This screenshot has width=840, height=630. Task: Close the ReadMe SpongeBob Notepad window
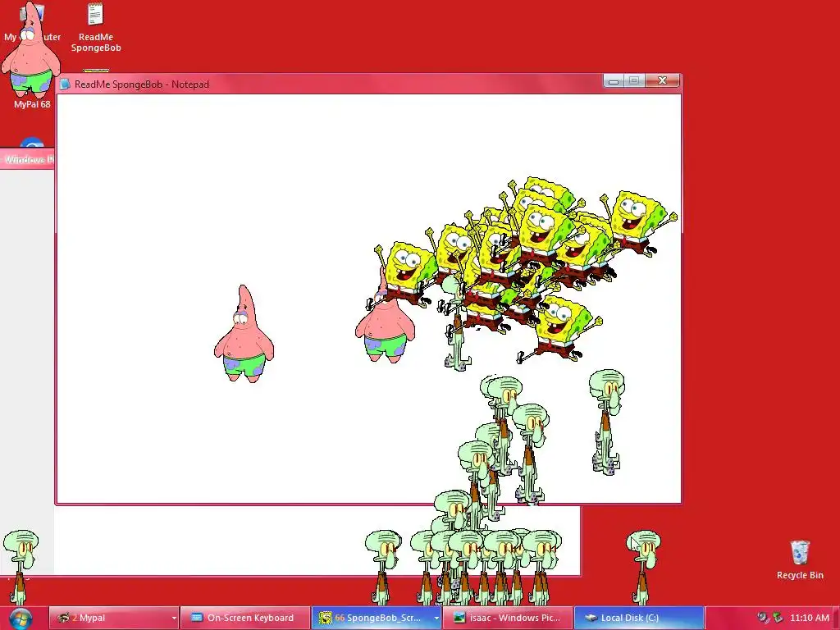click(662, 81)
